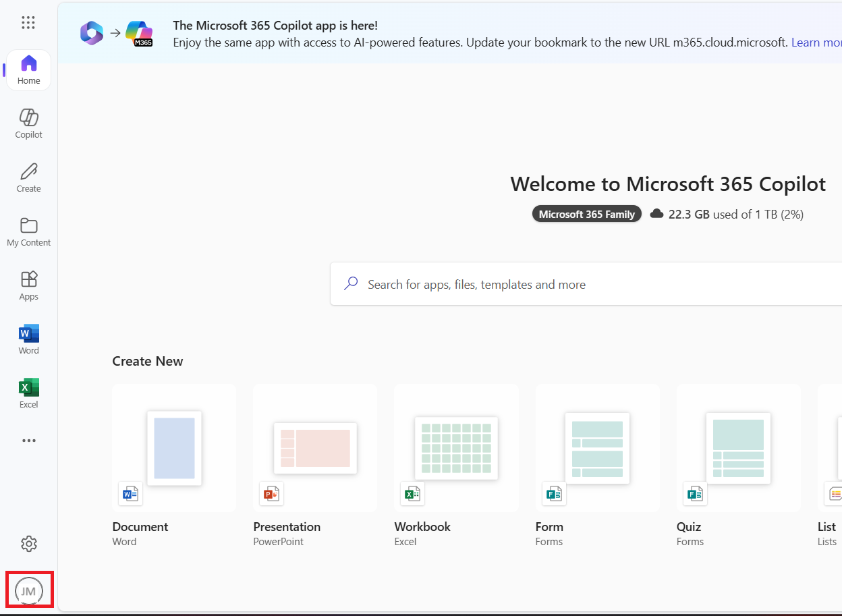Image resolution: width=842 pixels, height=616 pixels.
Task: Click "The Microsoft 365 Copilot app is here!" text
Action: (x=275, y=26)
